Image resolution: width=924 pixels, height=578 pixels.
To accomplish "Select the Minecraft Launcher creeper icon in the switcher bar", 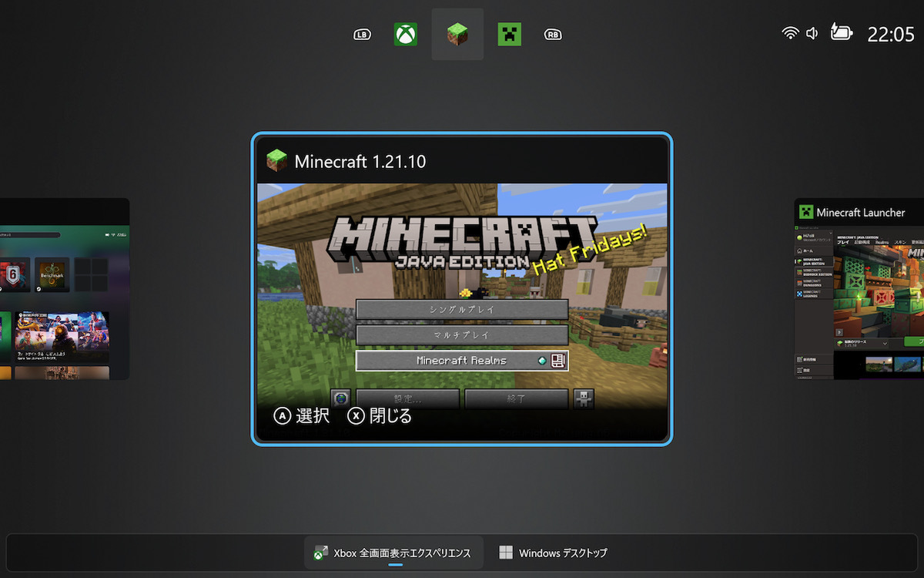I will click(x=509, y=34).
